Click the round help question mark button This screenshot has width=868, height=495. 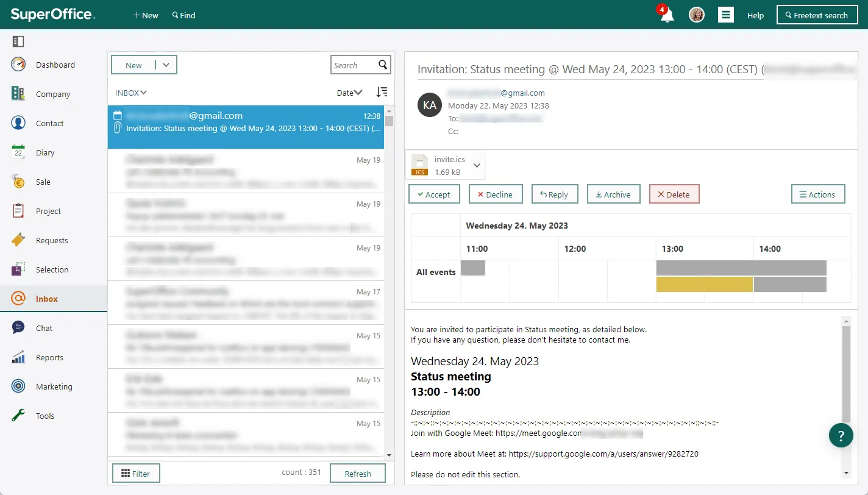point(841,435)
